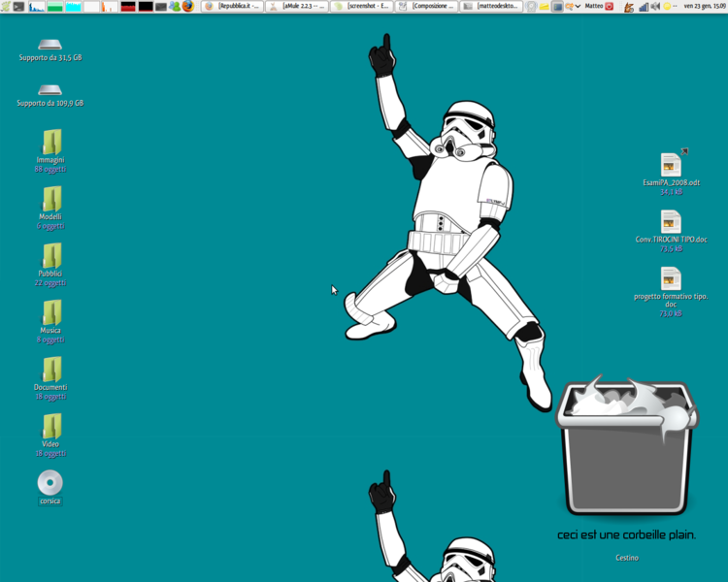Launch Firefox from the panel
Viewport: 728px width, 582px height.
coord(187,6)
